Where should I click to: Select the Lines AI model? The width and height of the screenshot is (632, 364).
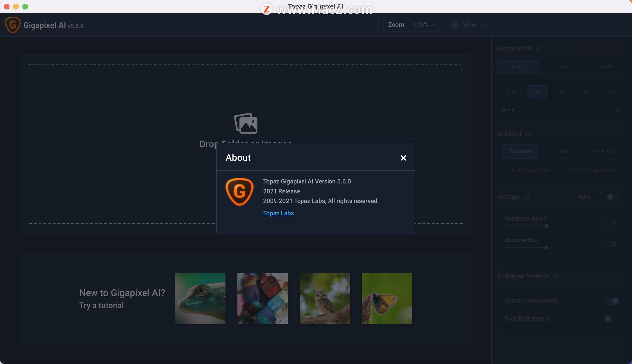561,151
